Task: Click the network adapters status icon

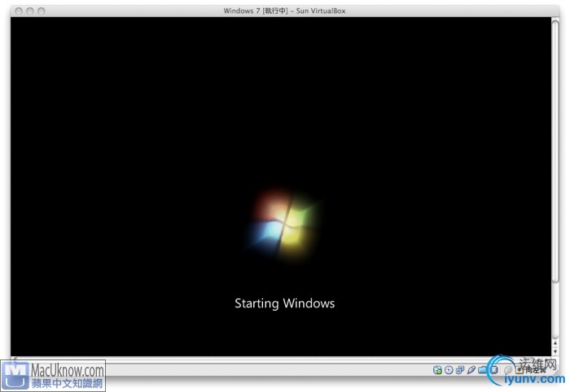Action: pyautogui.click(x=460, y=370)
